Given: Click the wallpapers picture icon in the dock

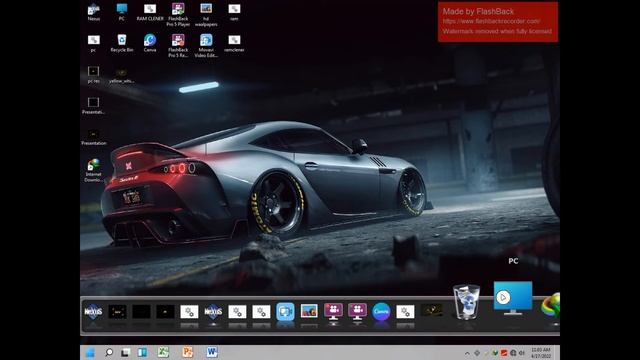Looking at the screenshot, I should click(x=309, y=311).
